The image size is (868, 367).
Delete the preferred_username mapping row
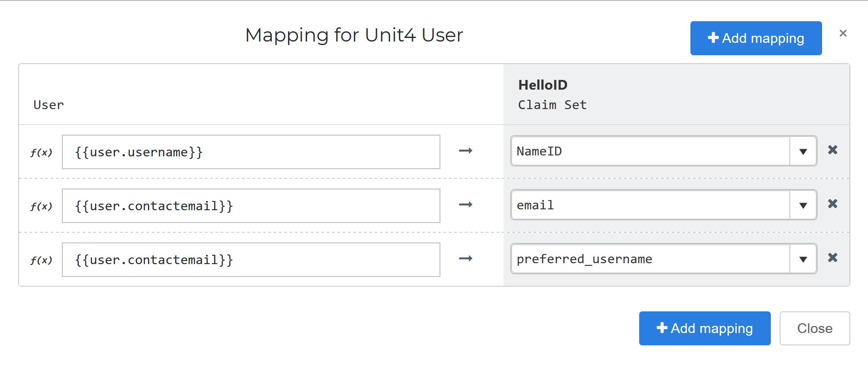pos(833,258)
